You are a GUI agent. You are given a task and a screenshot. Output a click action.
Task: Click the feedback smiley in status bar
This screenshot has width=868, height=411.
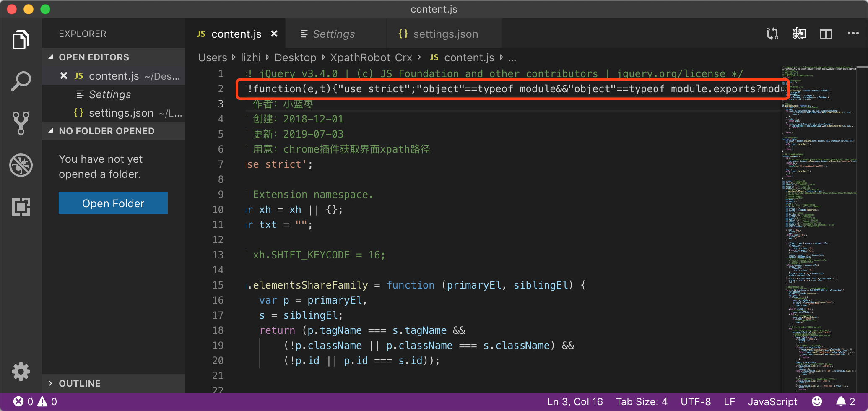pyautogui.click(x=817, y=402)
